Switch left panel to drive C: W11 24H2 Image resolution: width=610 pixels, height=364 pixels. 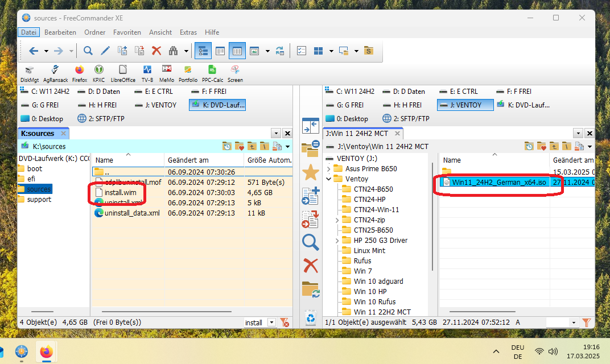point(45,92)
